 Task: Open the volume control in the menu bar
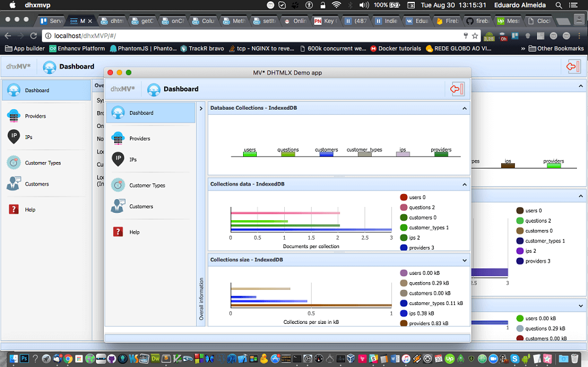(x=364, y=5)
